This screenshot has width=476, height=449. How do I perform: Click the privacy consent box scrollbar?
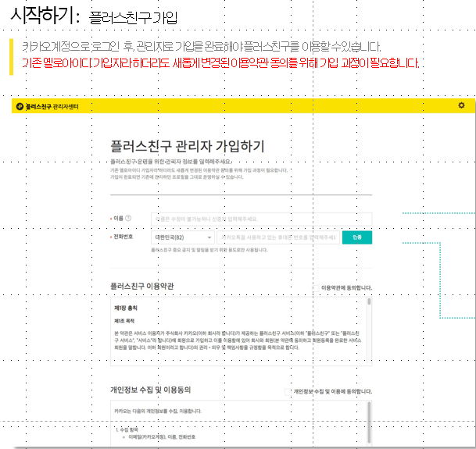point(369,422)
